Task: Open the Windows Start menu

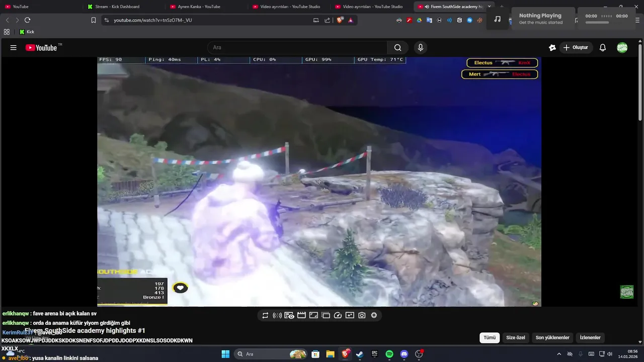Action: click(x=225, y=354)
